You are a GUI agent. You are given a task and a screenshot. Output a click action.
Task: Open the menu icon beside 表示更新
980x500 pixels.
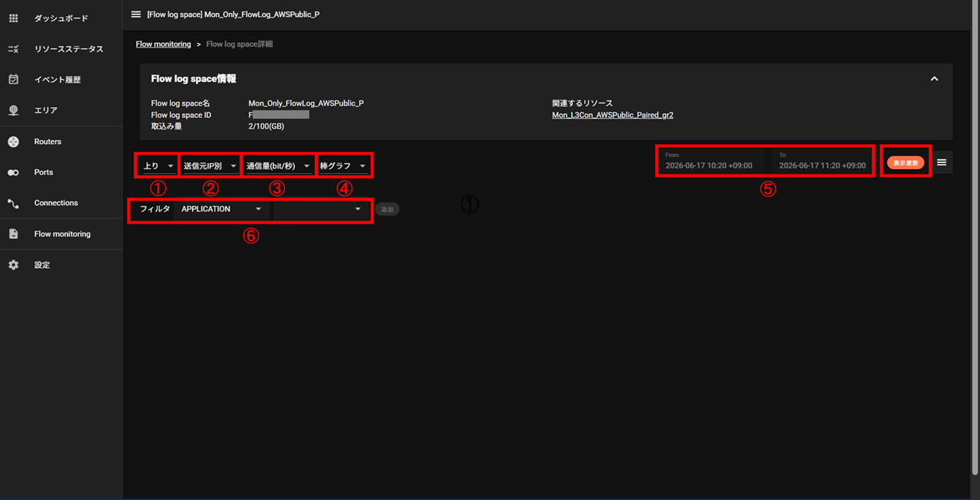pos(942,162)
